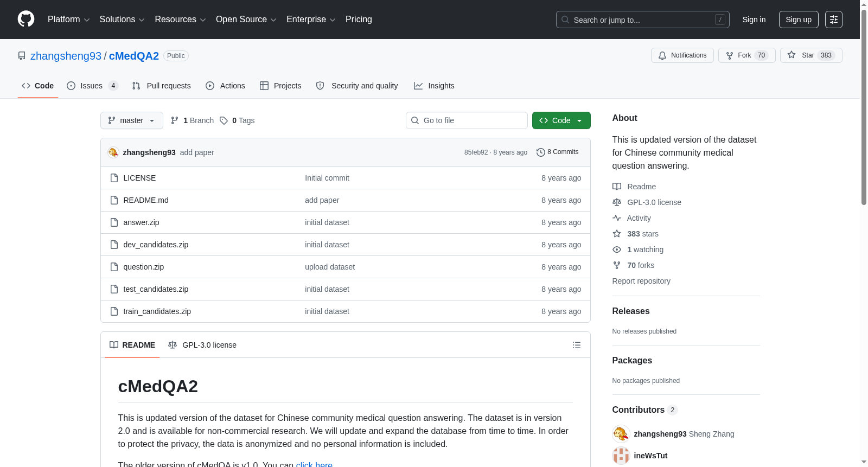Switch to the Insights tab
The image size is (868, 467).
434,86
